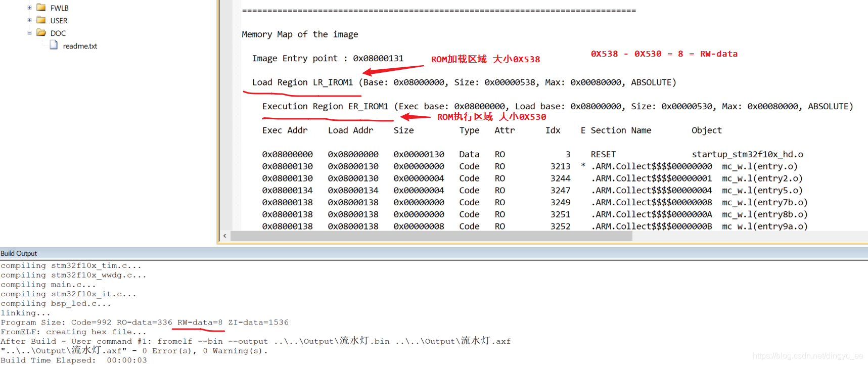Click 'mc_w.l(entry.o)' object entry

(x=760, y=166)
